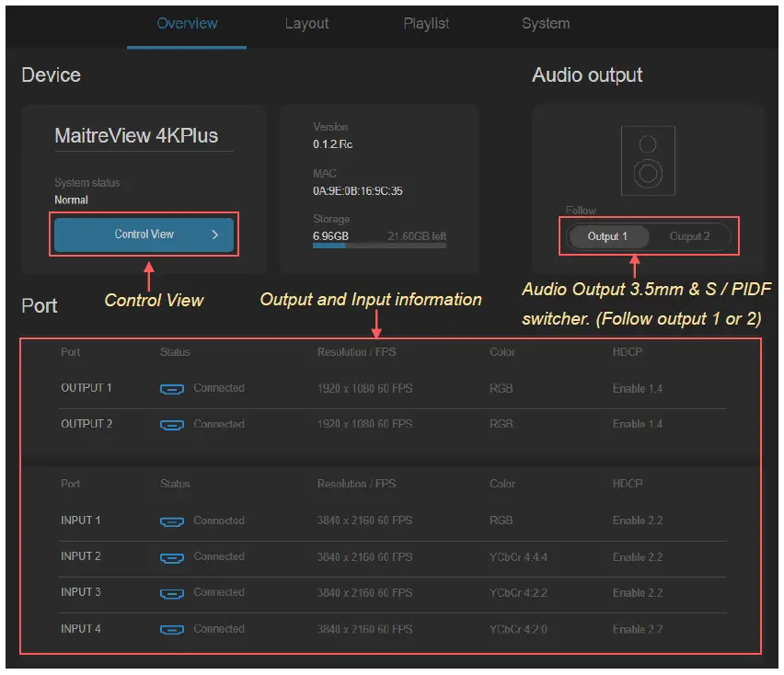The image size is (784, 675).
Task: Click the HDMI icon for INPUT 1
Action: coord(171,521)
